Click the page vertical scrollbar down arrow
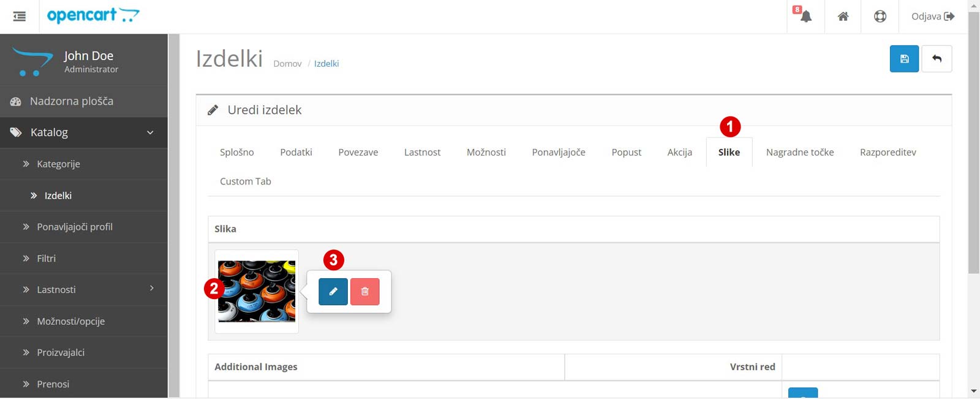 [974, 391]
